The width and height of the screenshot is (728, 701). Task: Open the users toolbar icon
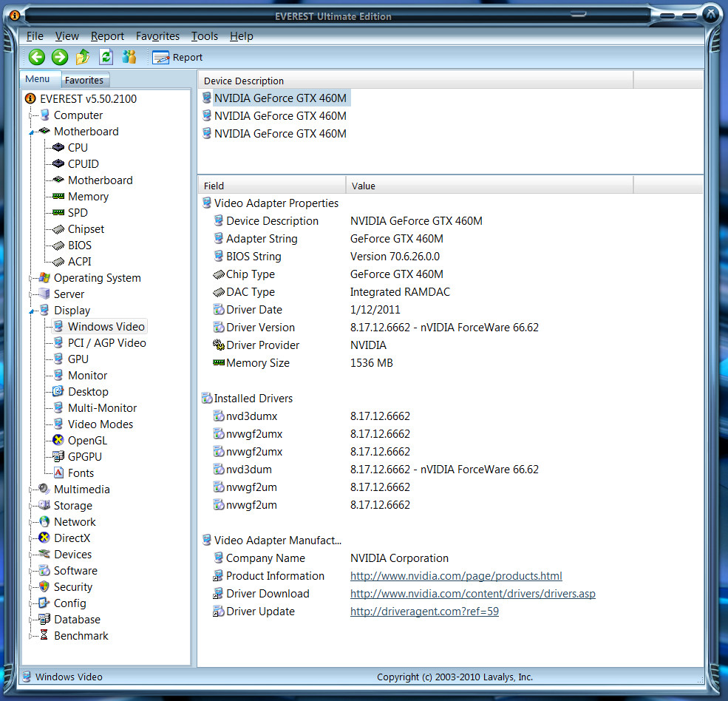129,57
